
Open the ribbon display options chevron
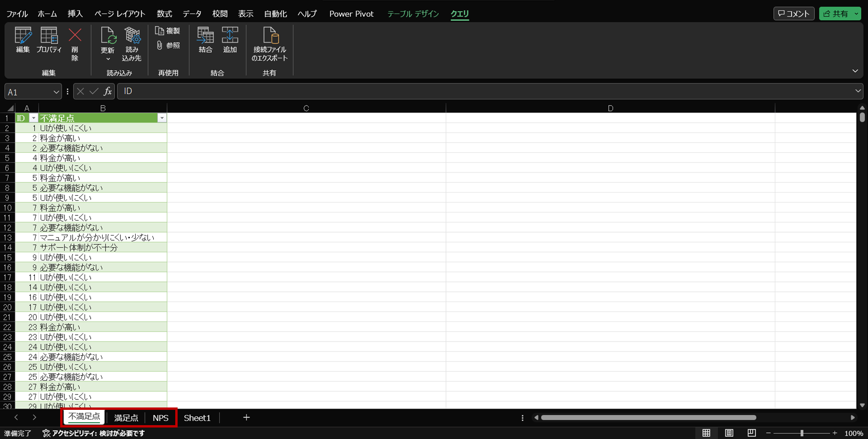(855, 71)
